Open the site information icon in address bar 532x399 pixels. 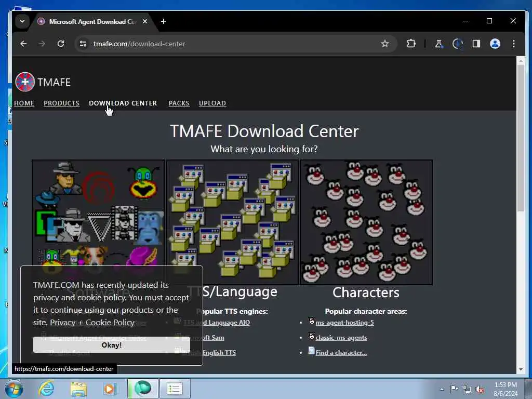[83, 44]
